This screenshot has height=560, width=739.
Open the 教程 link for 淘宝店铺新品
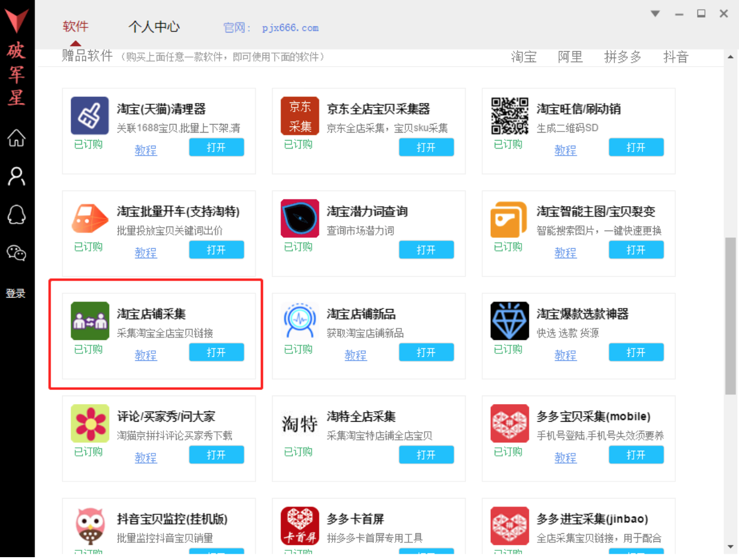pyautogui.click(x=355, y=355)
